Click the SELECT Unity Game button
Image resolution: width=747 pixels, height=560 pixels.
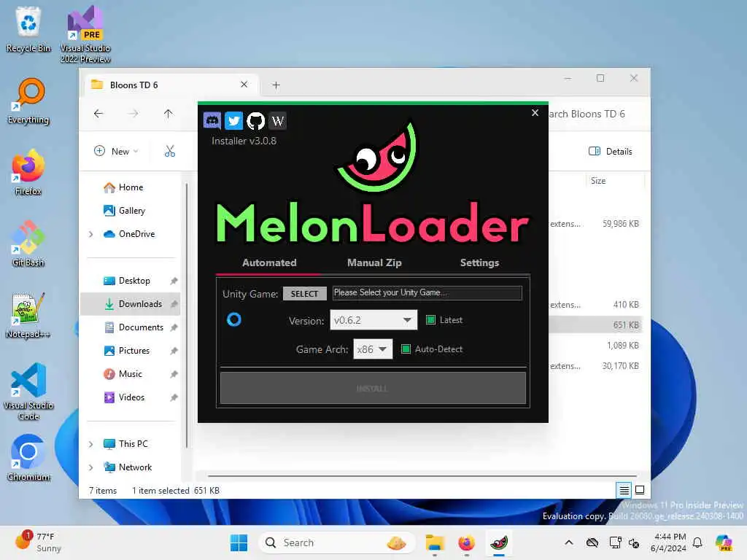pyautogui.click(x=304, y=294)
